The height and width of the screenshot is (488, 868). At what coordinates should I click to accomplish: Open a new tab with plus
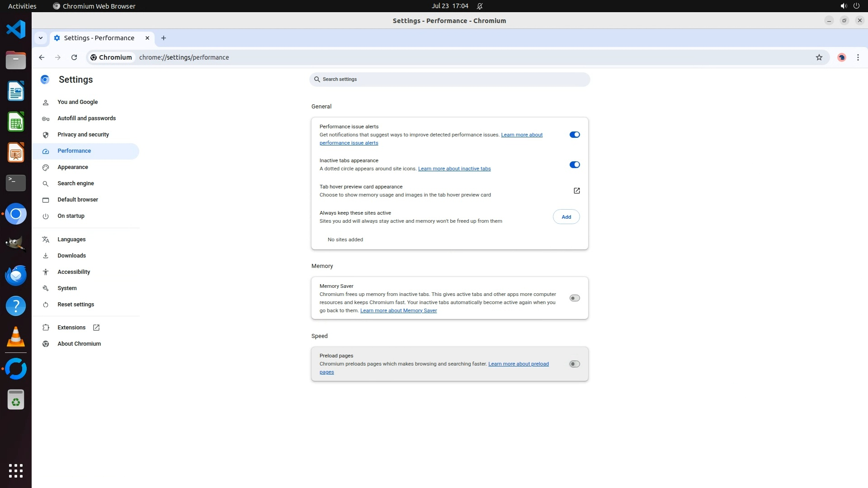pyautogui.click(x=164, y=38)
